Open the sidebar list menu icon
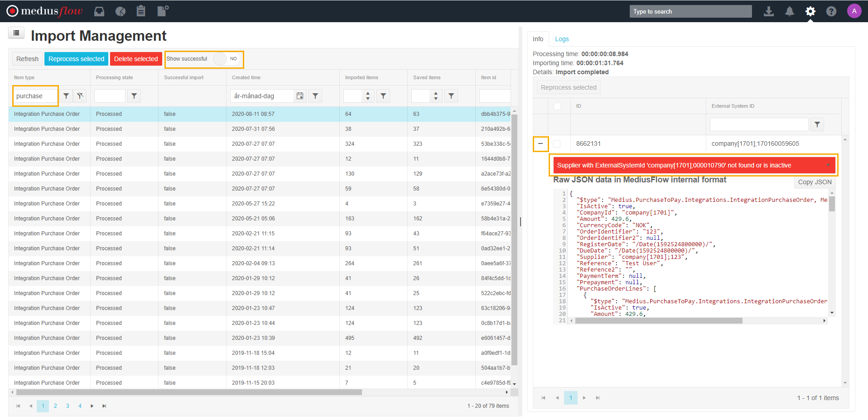The width and height of the screenshot is (868, 420). [16, 33]
